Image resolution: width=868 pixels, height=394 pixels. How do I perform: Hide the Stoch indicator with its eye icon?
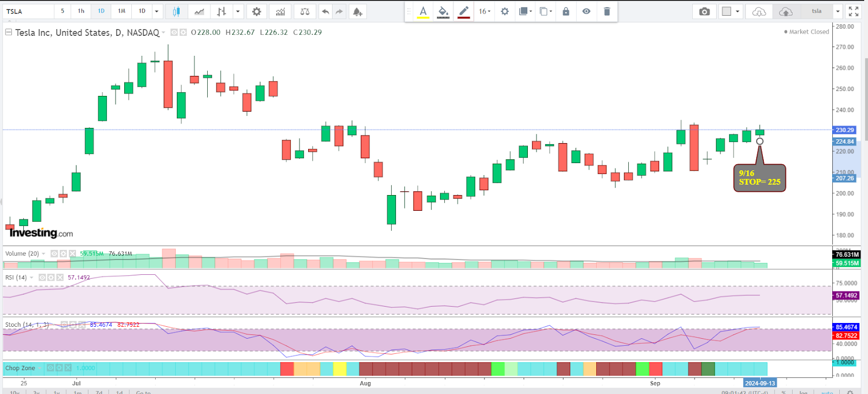(63, 325)
